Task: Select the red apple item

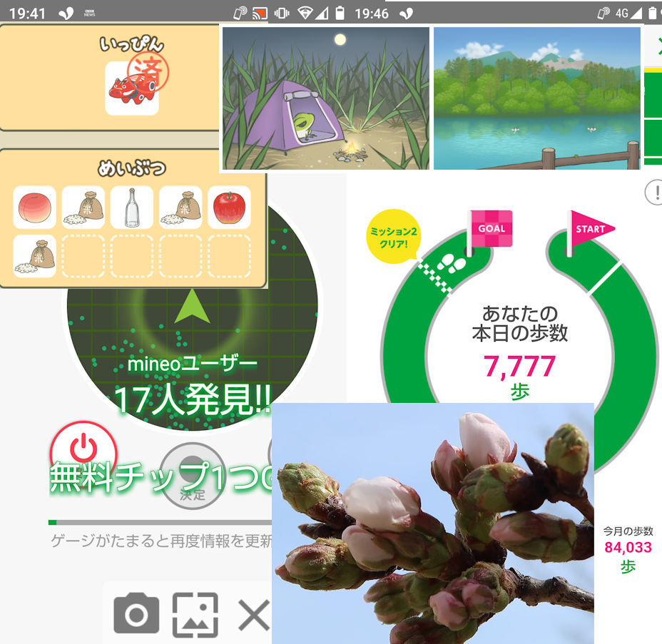Action: pyautogui.click(x=229, y=208)
